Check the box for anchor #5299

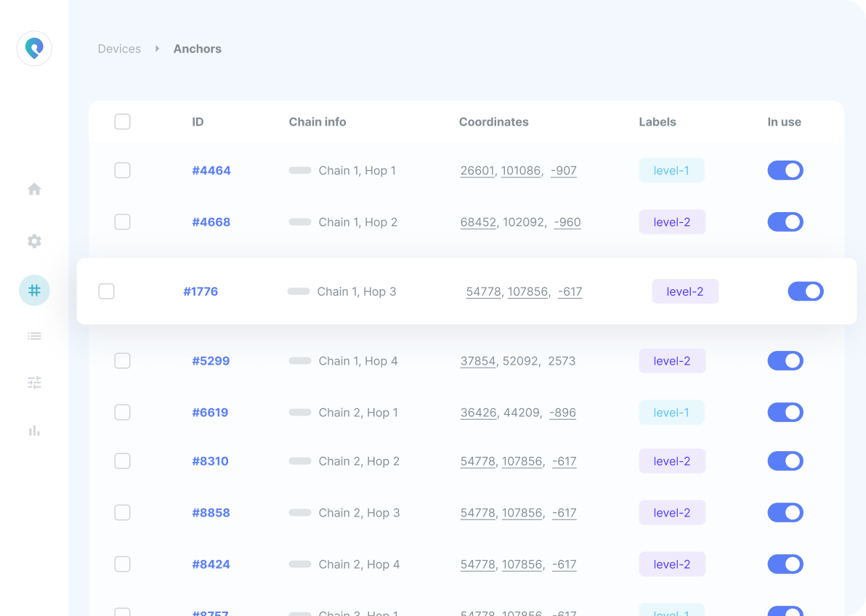coord(122,361)
